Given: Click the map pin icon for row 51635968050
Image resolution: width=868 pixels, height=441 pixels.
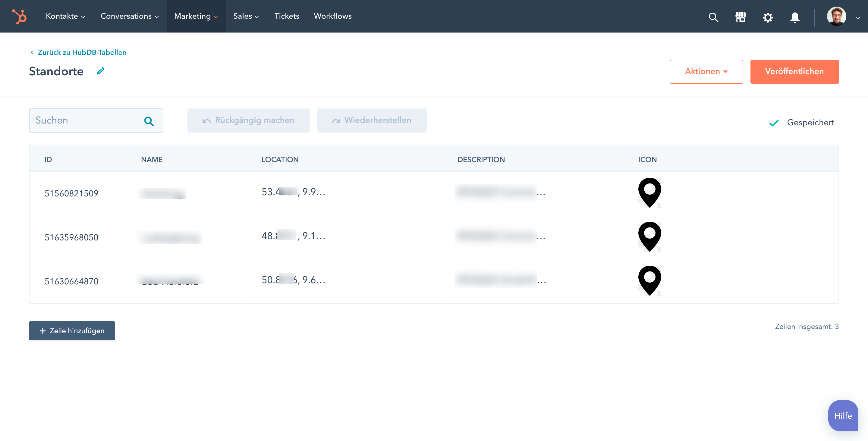Looking at the screenshot, I should pyautogui.click(x=650, y=236).
